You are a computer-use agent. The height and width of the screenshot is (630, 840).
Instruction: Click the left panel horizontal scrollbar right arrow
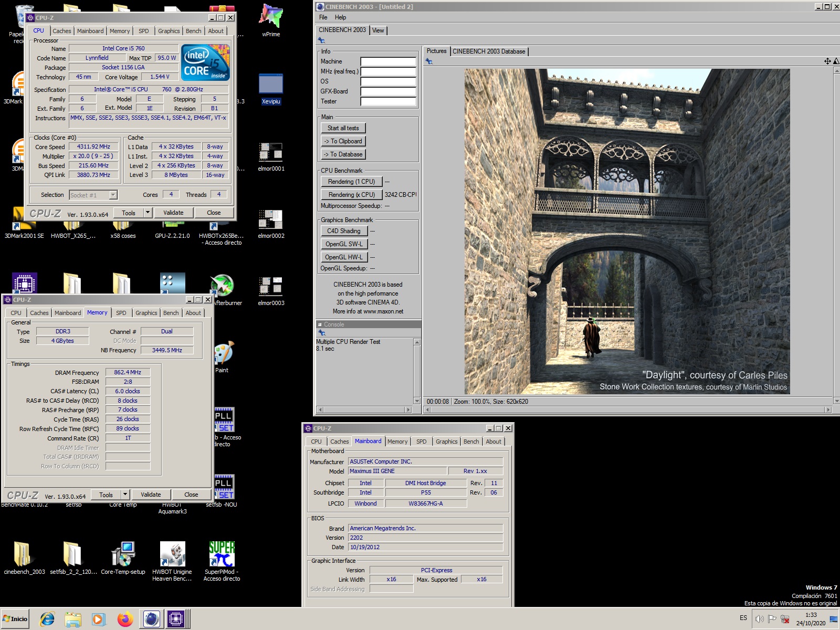(408, 409)
